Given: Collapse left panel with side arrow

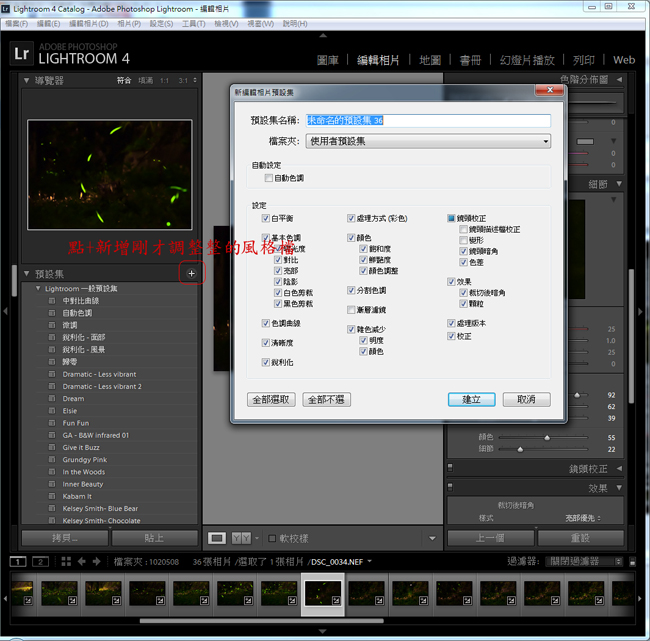Looking at the screenshot, I should click(5, 311).
